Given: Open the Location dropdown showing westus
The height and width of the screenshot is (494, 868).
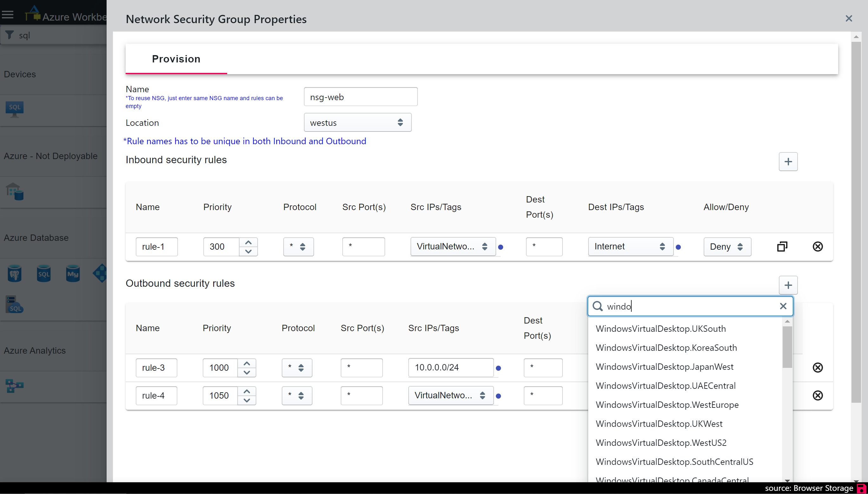Looking at the screenshot, I should tap(357, 123).
